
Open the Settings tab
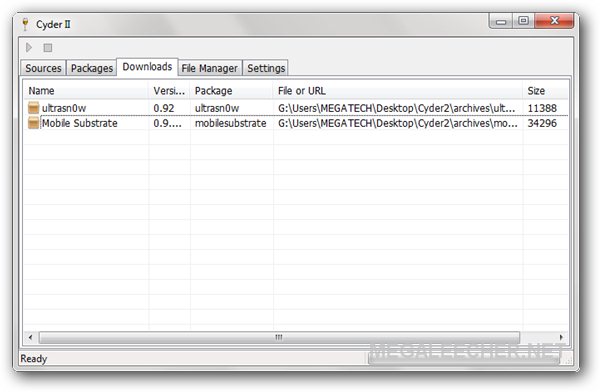[x=266, y=68]
